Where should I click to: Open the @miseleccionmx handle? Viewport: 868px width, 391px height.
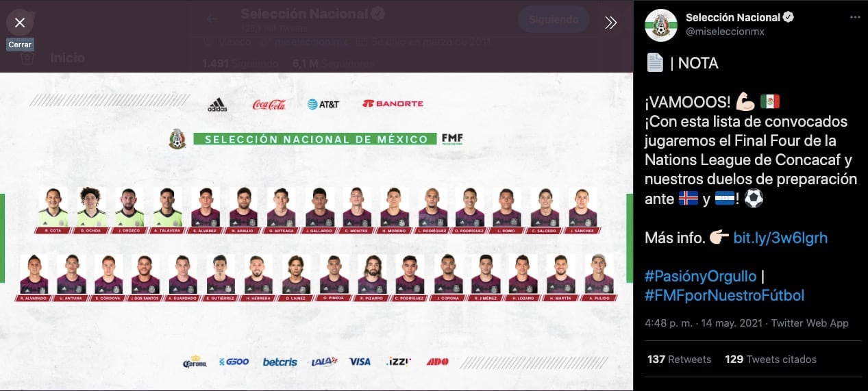click(x=725, y=32)
